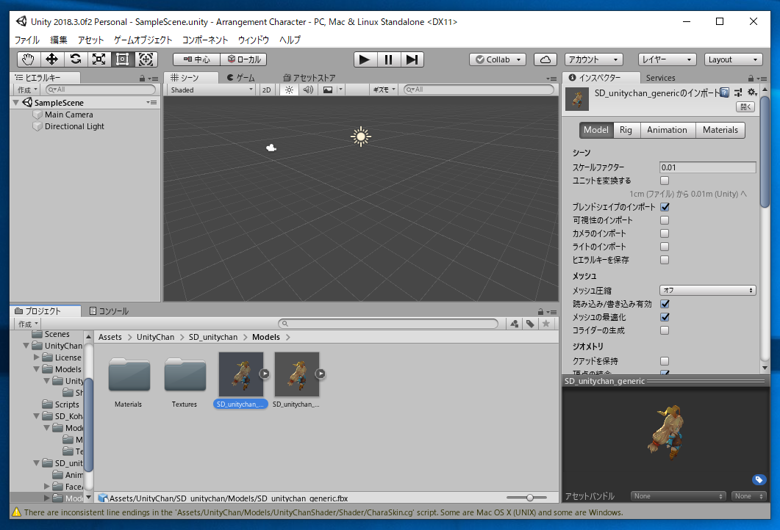
Task: Open the GameObject menu
Action: pyautogui.click(x=143, y=40)
